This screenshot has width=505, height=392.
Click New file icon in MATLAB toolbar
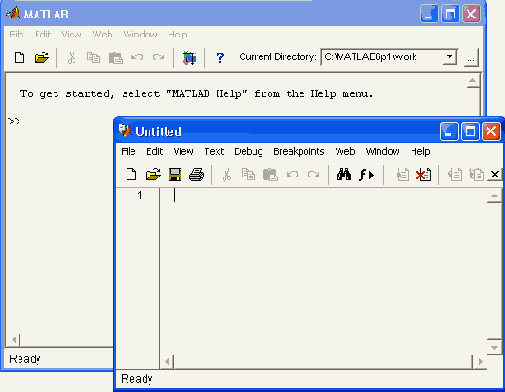pyautogui.click(x=19, y=57)
